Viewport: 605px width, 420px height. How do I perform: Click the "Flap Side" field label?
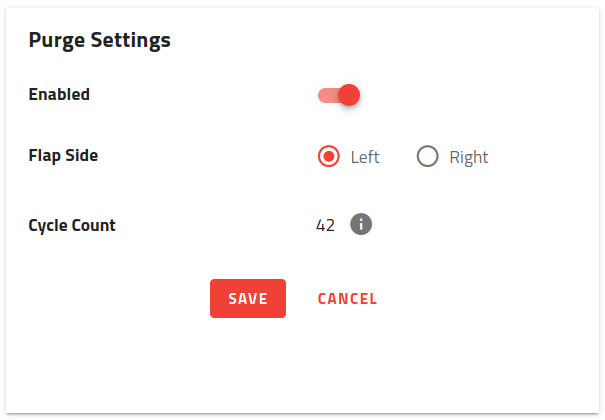[63, 155]
